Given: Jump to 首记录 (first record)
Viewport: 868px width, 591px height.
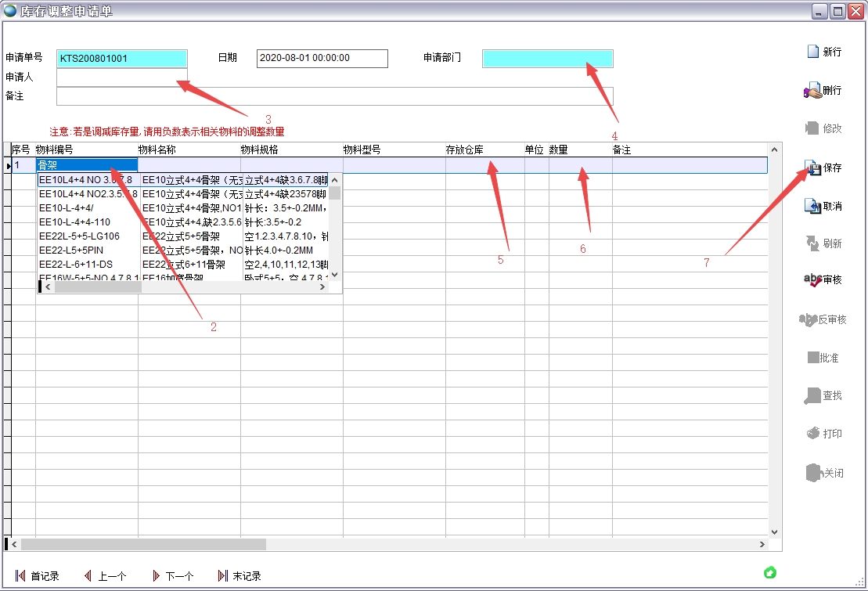Looking at the screenshot, I should 36,576.
